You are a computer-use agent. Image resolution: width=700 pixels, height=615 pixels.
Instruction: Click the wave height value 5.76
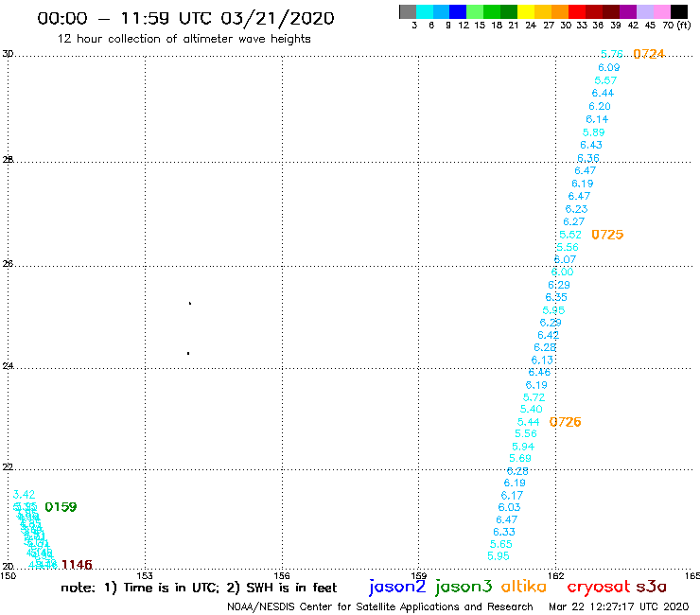(x=612, y=54)
